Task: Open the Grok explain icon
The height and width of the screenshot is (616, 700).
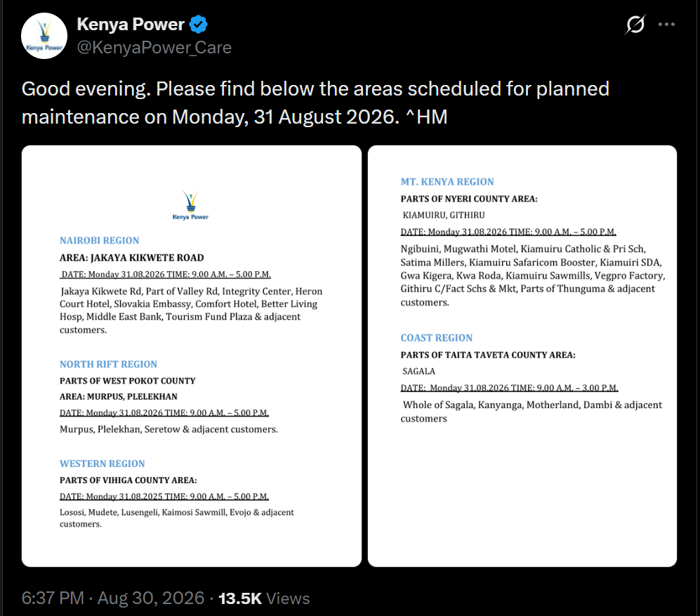Action: [x=635, y=24]
